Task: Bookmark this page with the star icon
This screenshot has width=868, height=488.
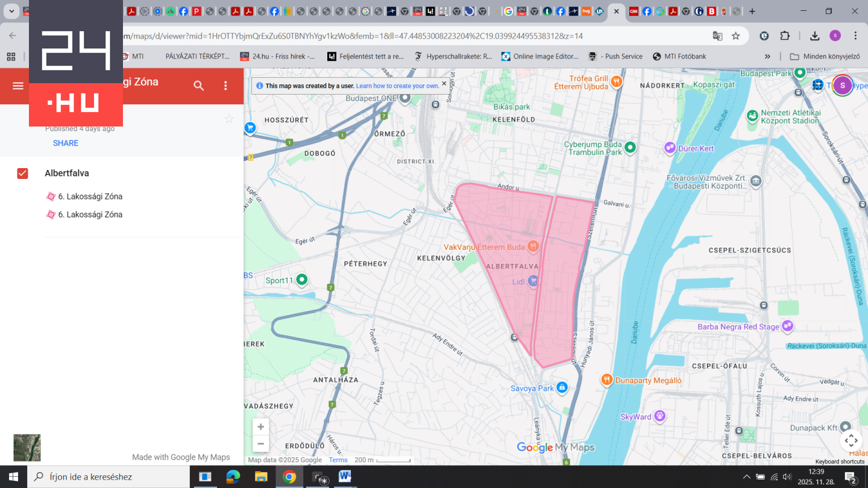Action: coord(735,36)
